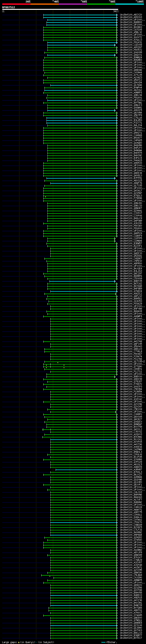Select hit UniRef100_A8IY20
This screenshot has width=146, height=644.
131,15
